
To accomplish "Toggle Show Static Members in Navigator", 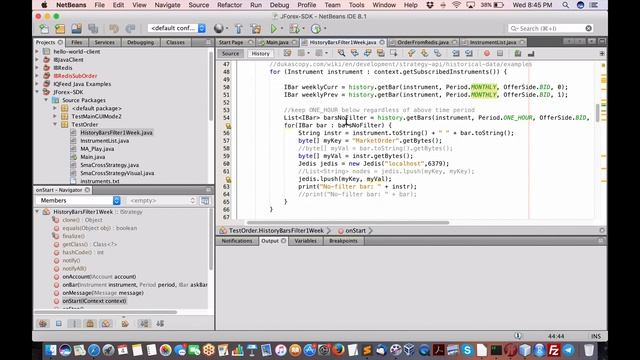I will 74,324.
